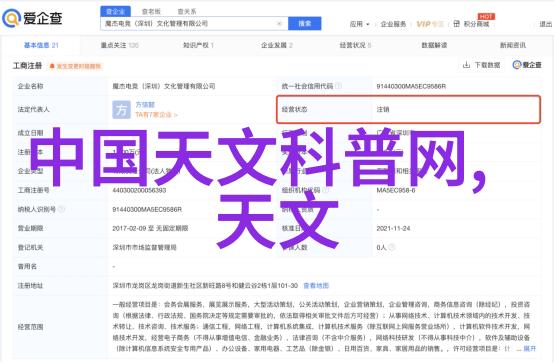554x363 pixels.
Task: Click help icon beside 统一社会信用代码
Action: 338,86
